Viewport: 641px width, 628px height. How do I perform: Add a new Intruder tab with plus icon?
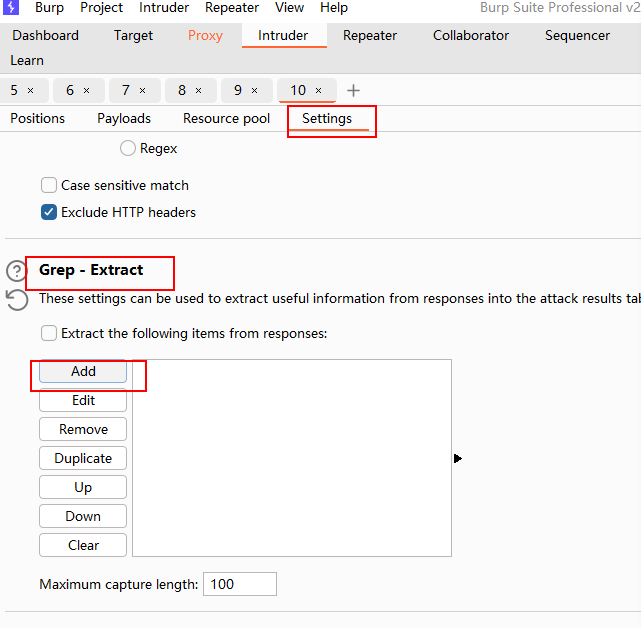pyautogui.click(x=353, y=91)
